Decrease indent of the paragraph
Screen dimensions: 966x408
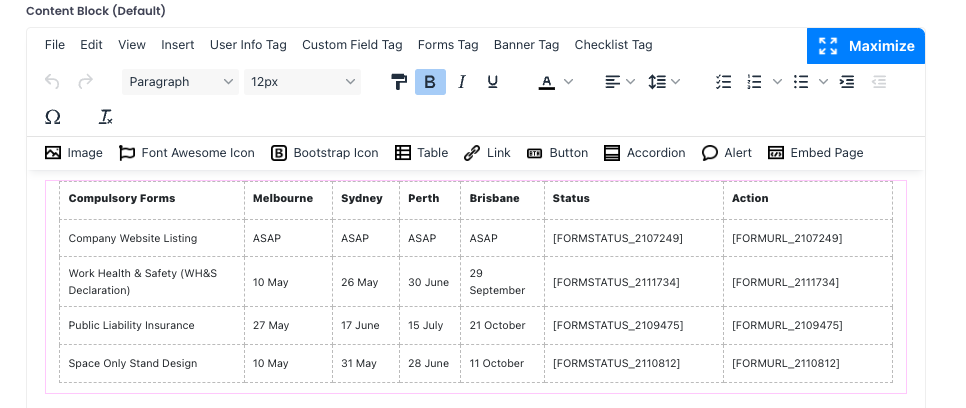pyautogui.click(x=879, y=82)
